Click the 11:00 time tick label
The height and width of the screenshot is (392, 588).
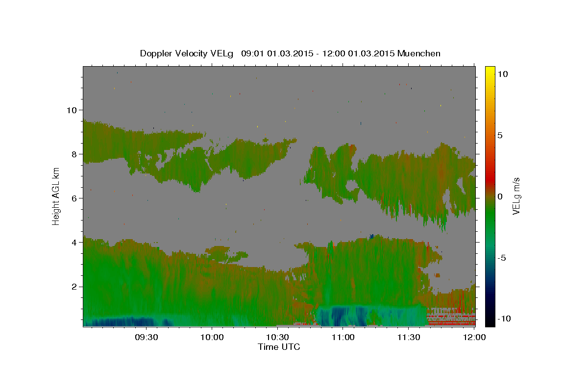(x=343, y=337)
